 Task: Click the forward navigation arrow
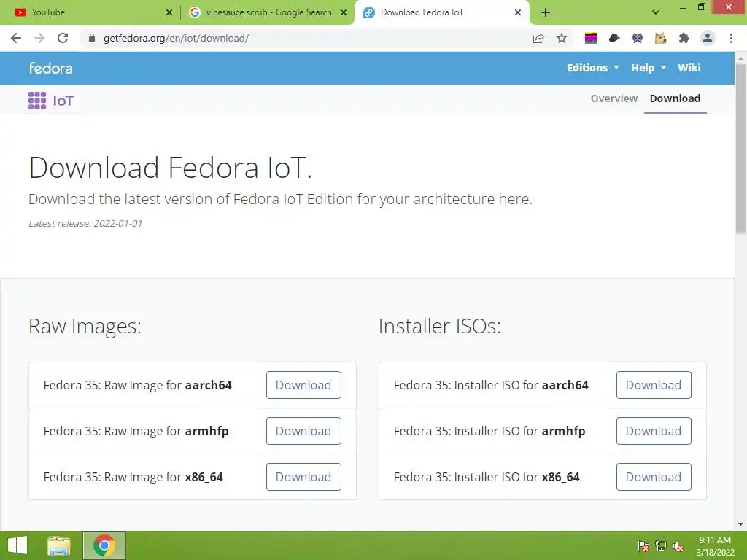[x=39, y=38]
